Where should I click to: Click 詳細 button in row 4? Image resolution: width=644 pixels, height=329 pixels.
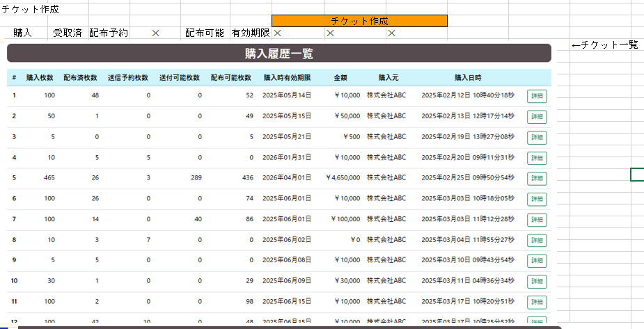click(537, 158)
